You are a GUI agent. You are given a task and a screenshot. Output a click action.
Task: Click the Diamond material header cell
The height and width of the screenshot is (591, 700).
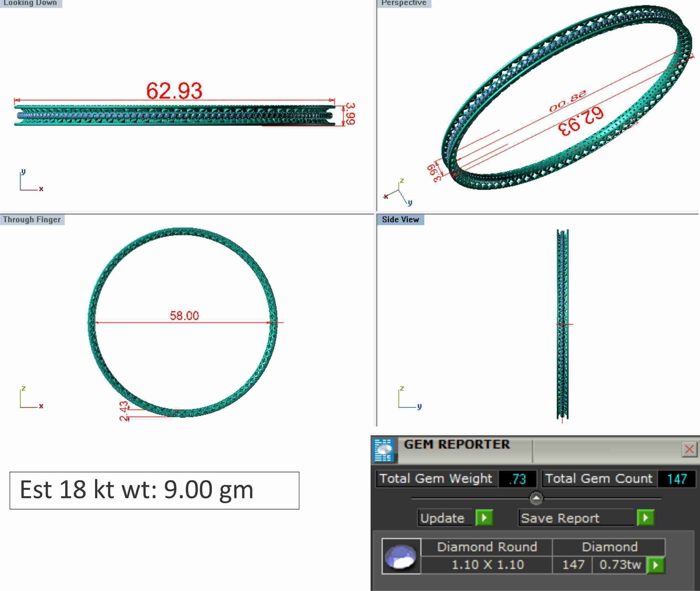[x=609, y=547]
